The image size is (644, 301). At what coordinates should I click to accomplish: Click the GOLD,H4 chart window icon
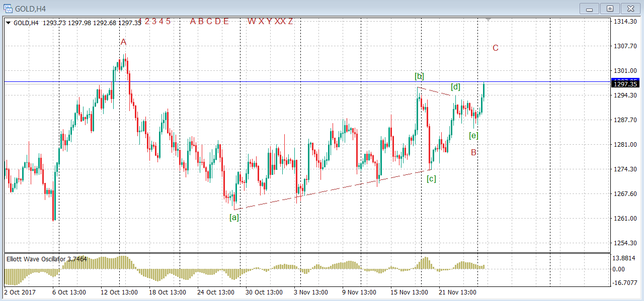(x=9, y=8)
